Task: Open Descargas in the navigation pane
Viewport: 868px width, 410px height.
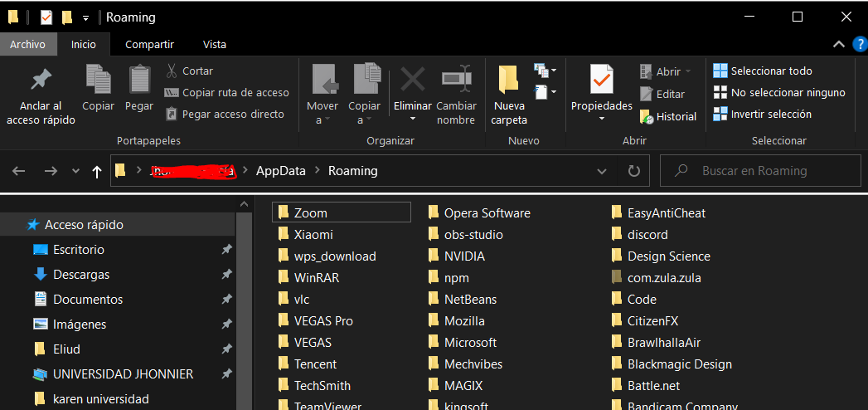Action: click(81, 275)
